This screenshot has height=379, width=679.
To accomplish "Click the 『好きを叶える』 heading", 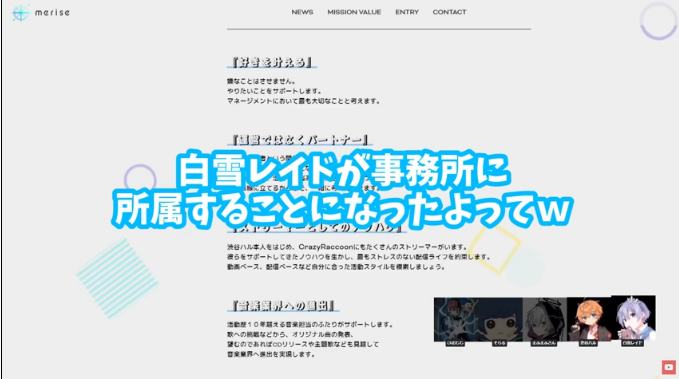I will [272, 62].
